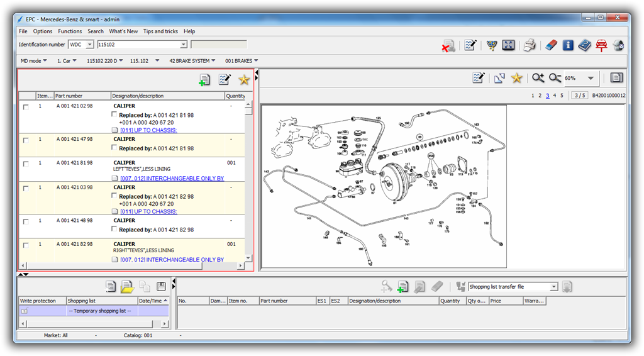Go to diagram page 1
The image size is (644, 356).
[533, 96]
